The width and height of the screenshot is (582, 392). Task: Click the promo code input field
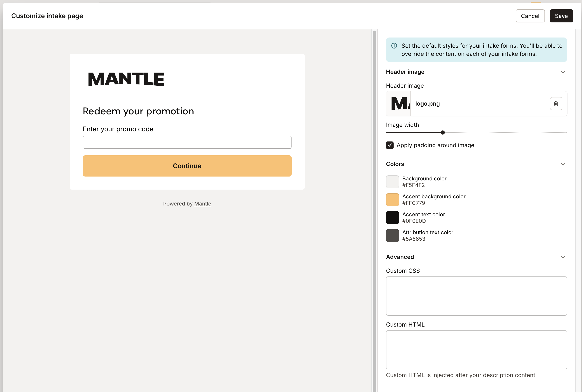coord(187,142)
